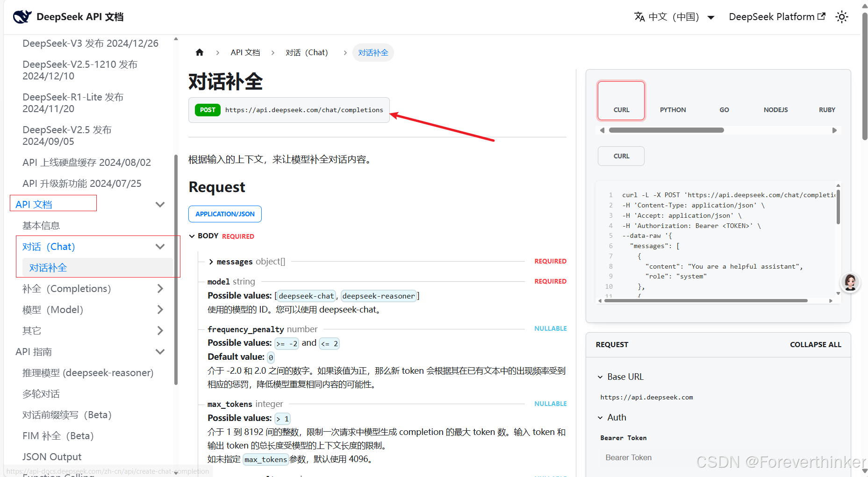The width and height of the screenshot is (868, 477).
Task: Open JSON Output guide in sidebar
Action: [x=52, y=457]
